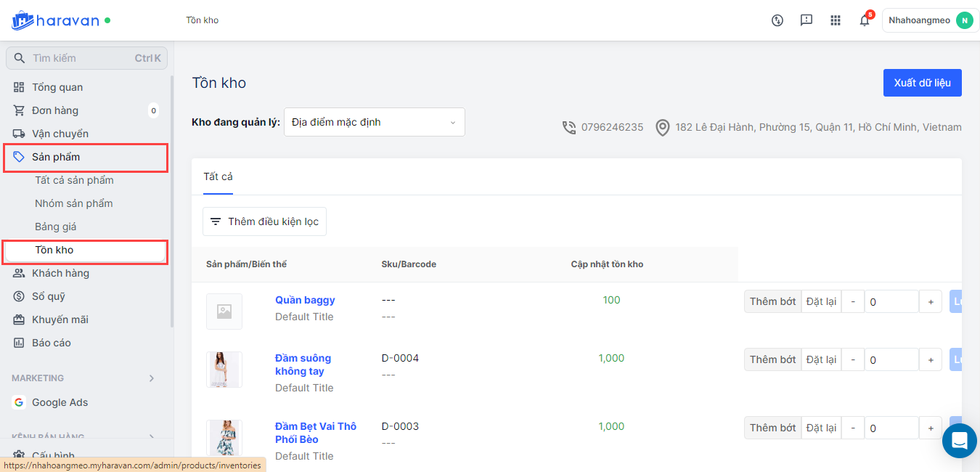This screenshot has height=472, width=980.
Task: Open the live chat support bubble
Action: pyautogui.click(x=959, y=440)
